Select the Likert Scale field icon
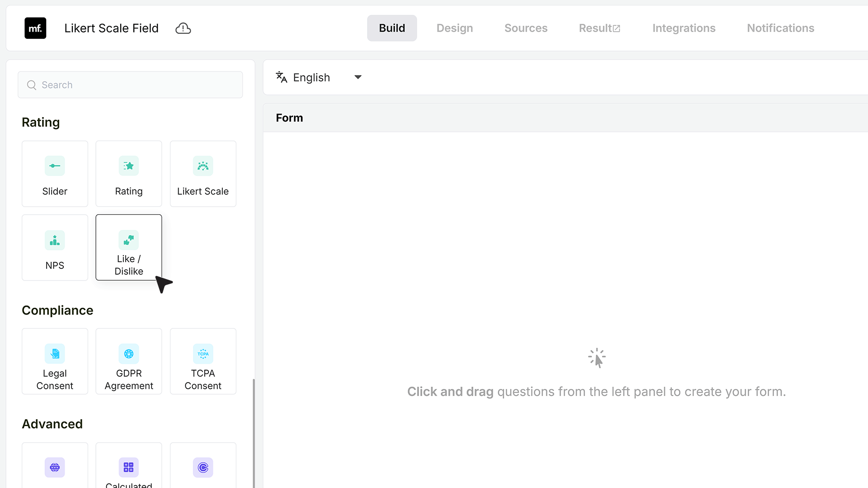 [x=203, y=166]
